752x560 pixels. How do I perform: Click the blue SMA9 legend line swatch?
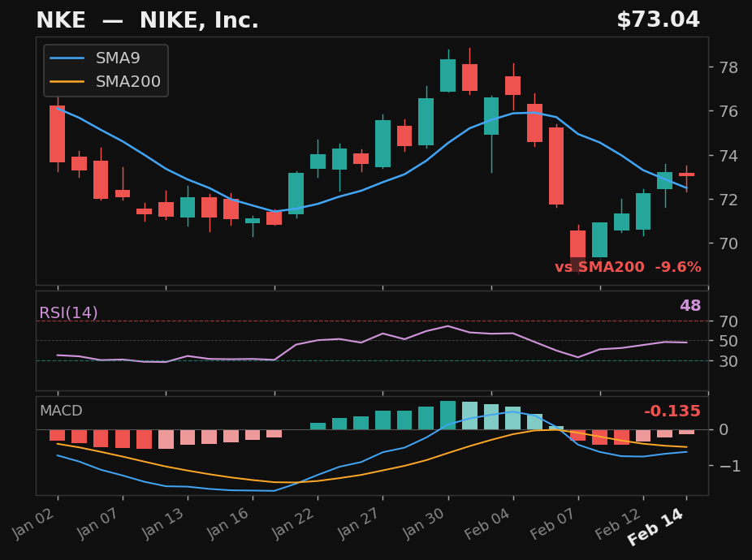67,58
